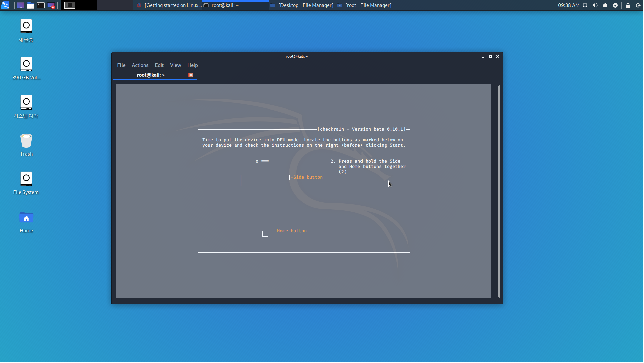Click the log out icon
Viewport: 644px width, 363px height.
click(638, 5)
